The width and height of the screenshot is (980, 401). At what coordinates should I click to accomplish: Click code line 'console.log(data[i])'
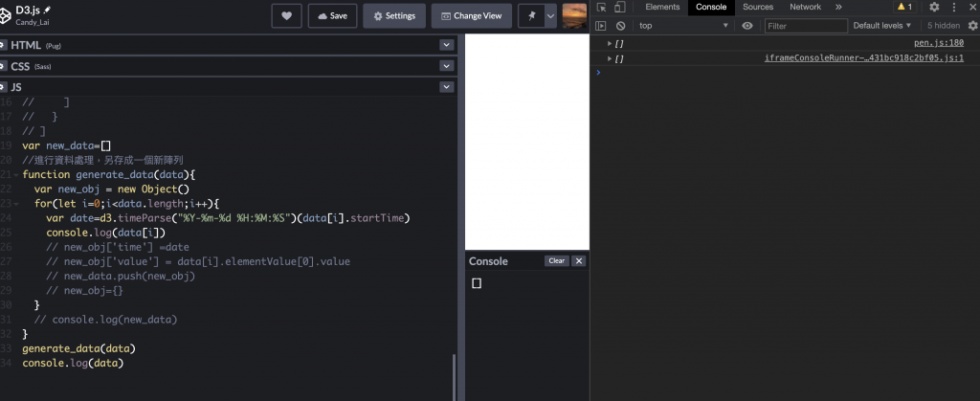tap(105, 233)
